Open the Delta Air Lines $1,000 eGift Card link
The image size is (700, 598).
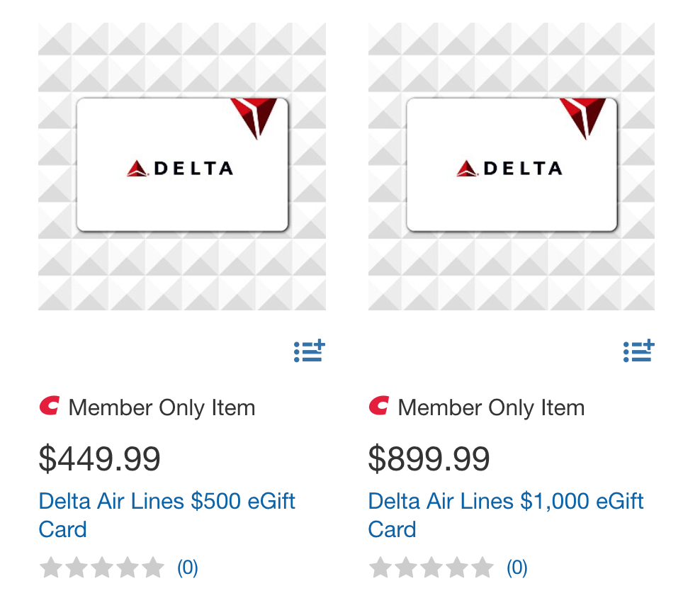point(506,501)
